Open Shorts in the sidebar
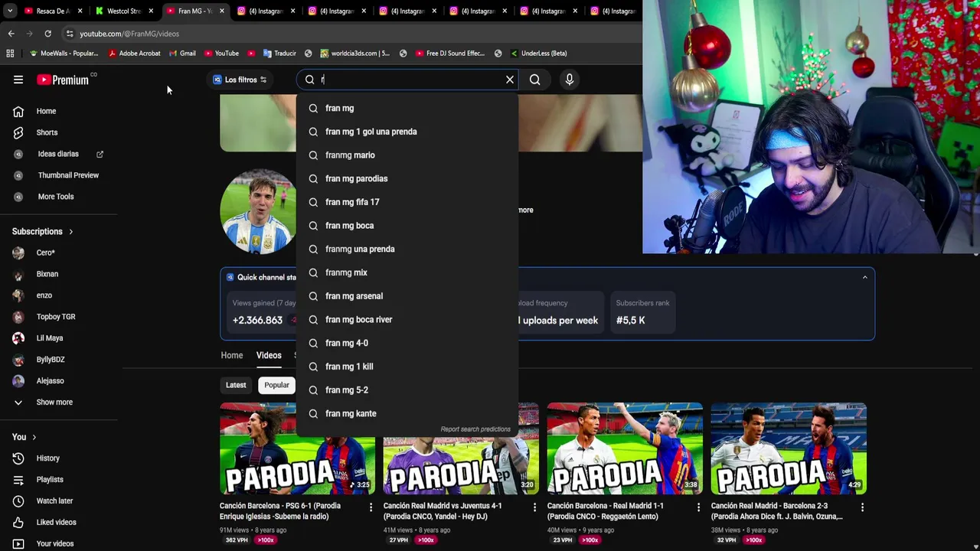The height and width of the screenshot is (551, 980). 47,132
